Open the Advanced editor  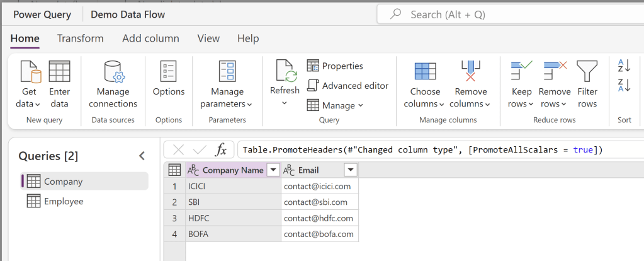(x=347, y=86)
